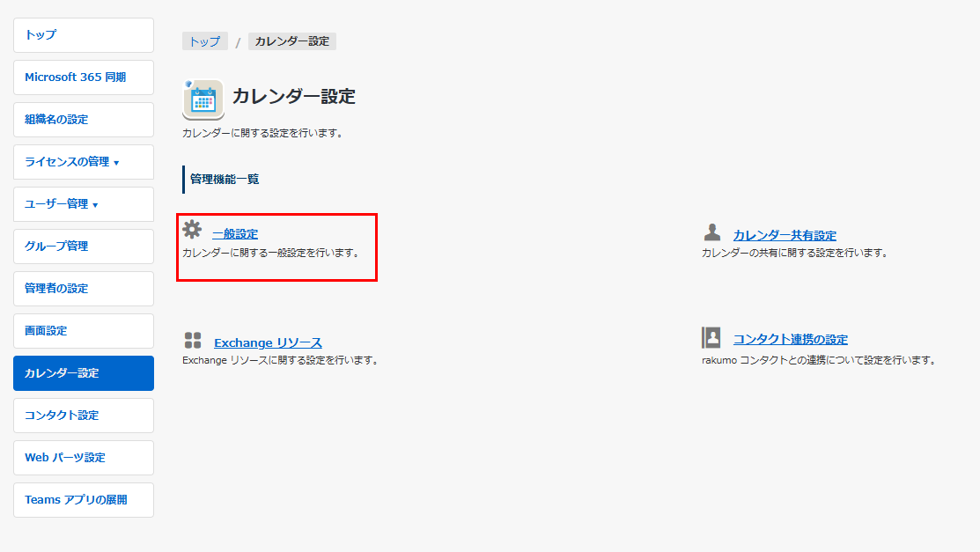Open コンタクト設定 in the sidebar
The height and width of the screenshot is (552, 980).
84,415
